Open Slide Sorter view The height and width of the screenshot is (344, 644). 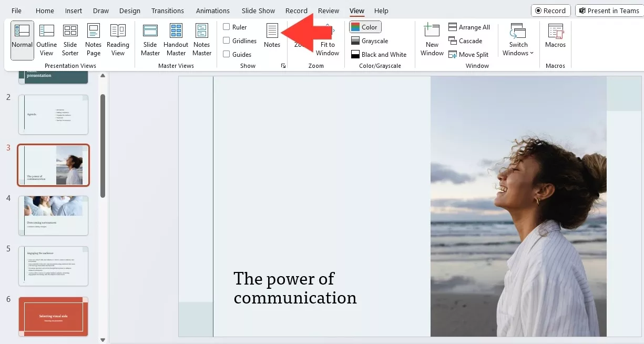70,39
